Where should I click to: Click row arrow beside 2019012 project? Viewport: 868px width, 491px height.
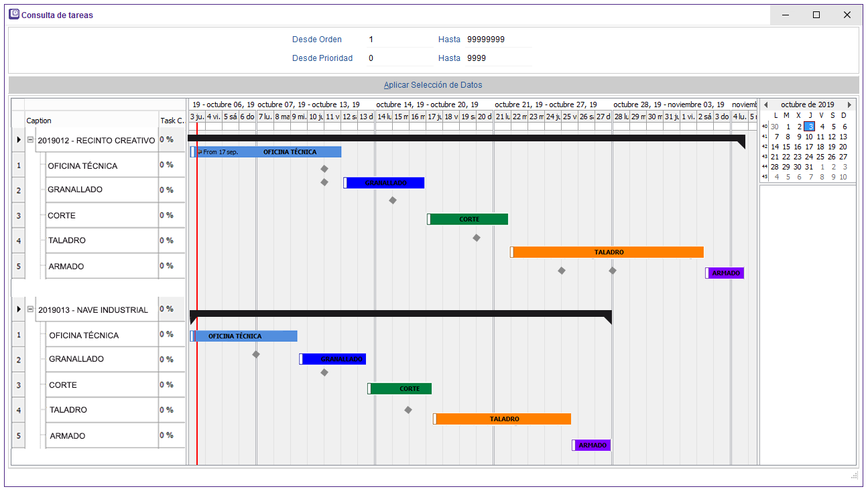click(x=19, y=141)
